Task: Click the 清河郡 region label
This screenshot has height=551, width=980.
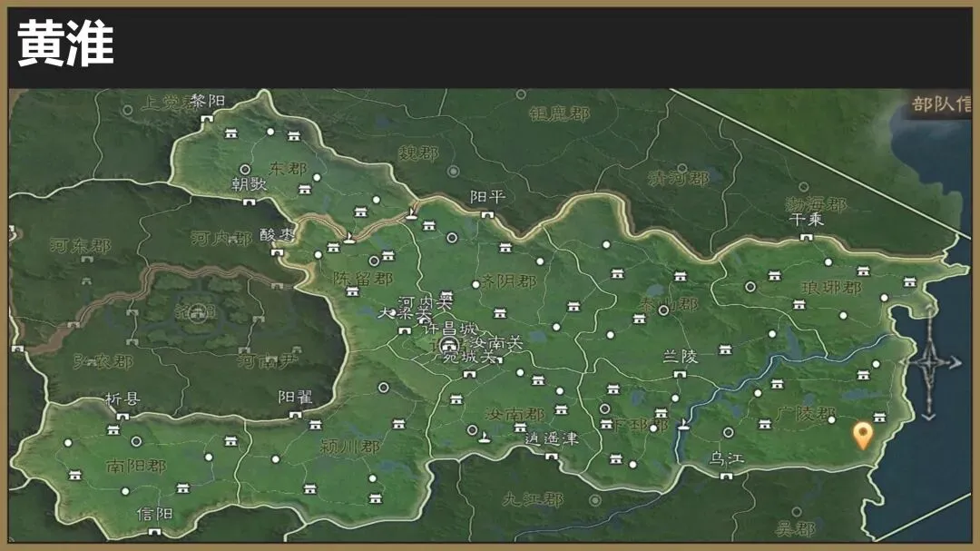Action: (679, 178)
